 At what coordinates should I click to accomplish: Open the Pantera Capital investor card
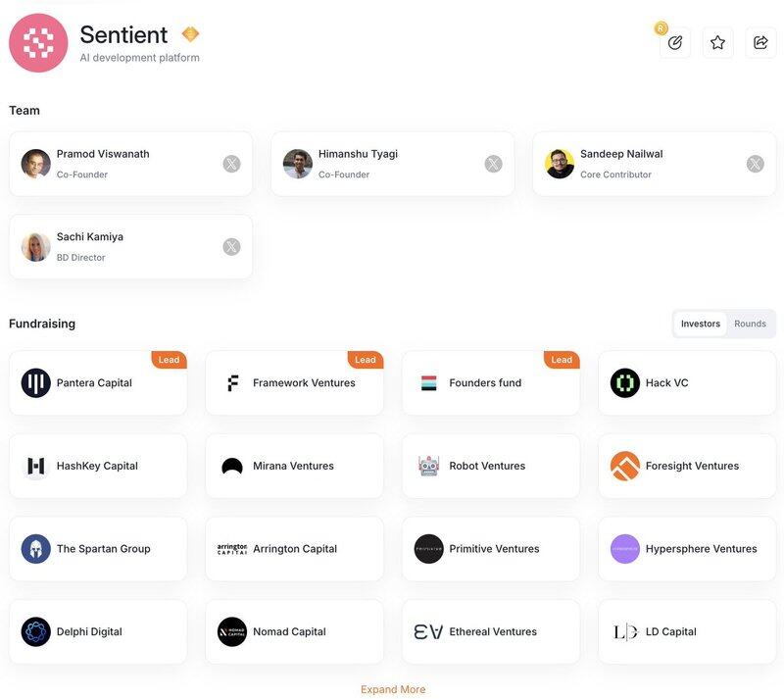pyautogui.click(x=98, y=382)
